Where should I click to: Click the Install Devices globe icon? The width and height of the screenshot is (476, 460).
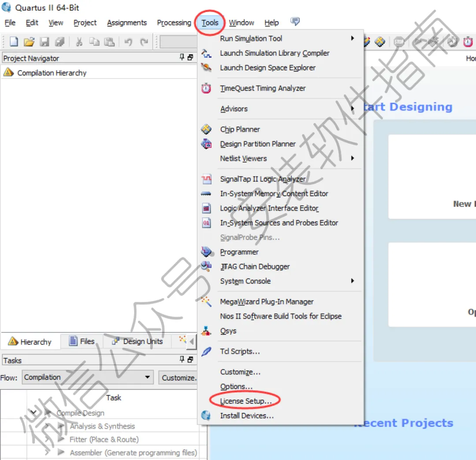206,415
